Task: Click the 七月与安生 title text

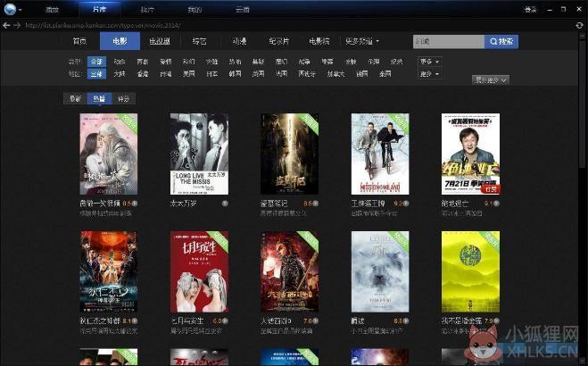Action: (x=186, y=321)
